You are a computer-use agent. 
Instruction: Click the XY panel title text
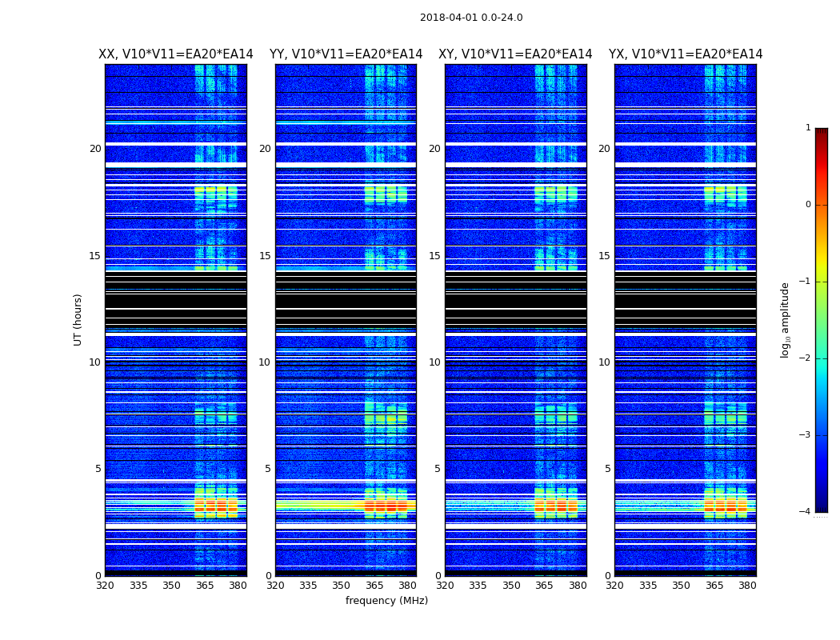click(515, 54)
